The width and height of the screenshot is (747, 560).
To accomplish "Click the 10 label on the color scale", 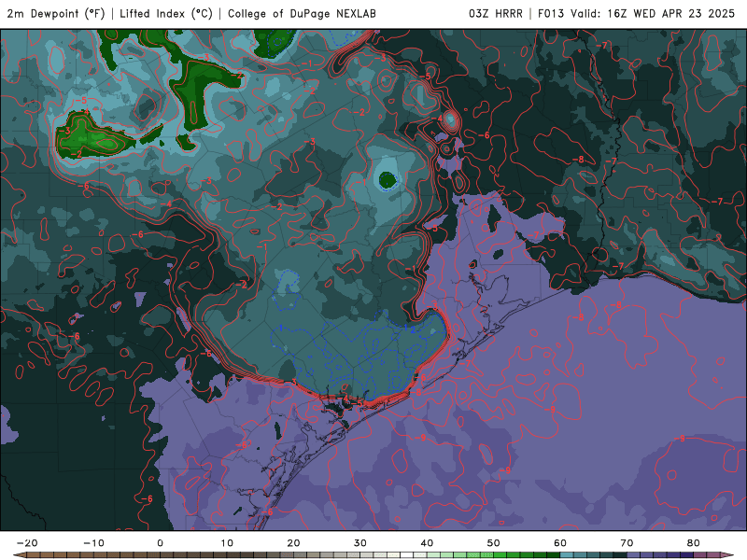I will click(x=227, y=543).
